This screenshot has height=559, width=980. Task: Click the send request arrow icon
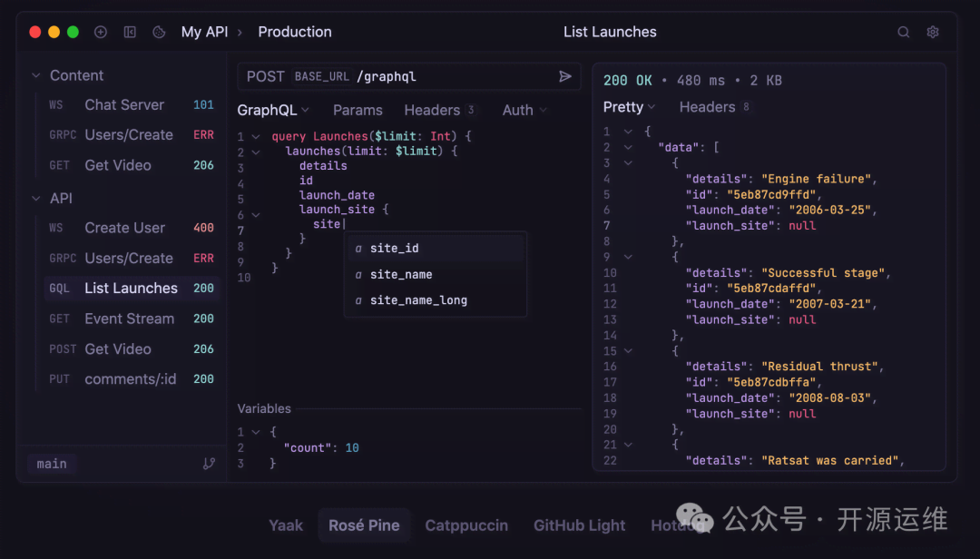pos(565,76)
